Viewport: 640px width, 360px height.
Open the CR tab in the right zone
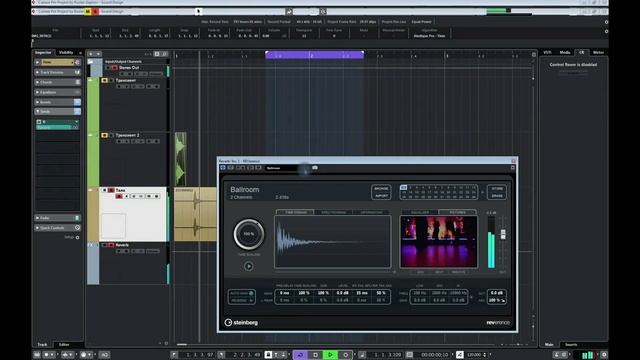coord(581,53)
